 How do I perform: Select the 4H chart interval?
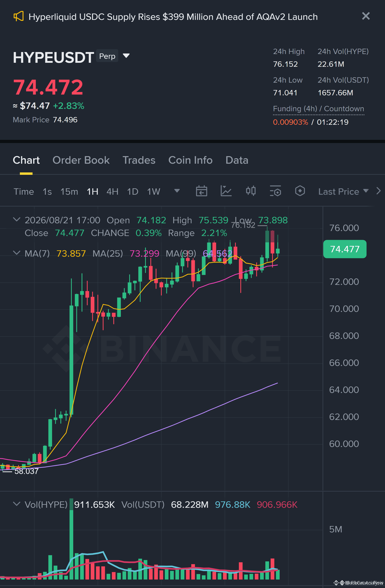pyautogui.click(x=112, y=191)
